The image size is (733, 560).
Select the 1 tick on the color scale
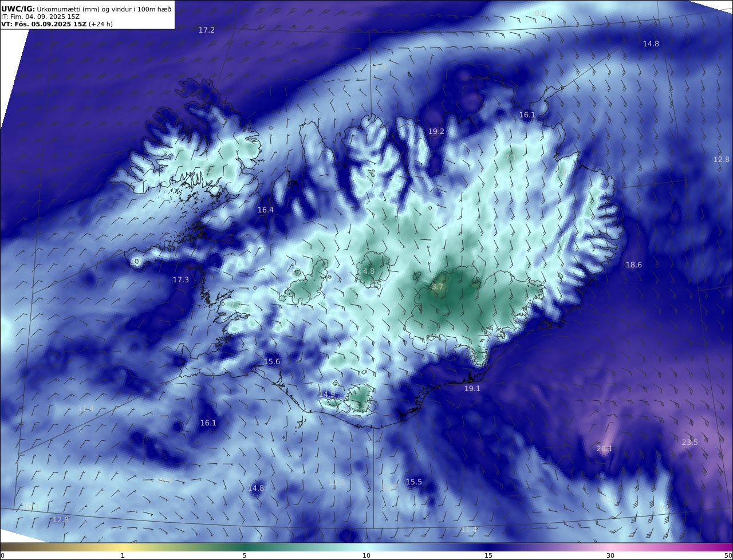click(x=123, y=555)
